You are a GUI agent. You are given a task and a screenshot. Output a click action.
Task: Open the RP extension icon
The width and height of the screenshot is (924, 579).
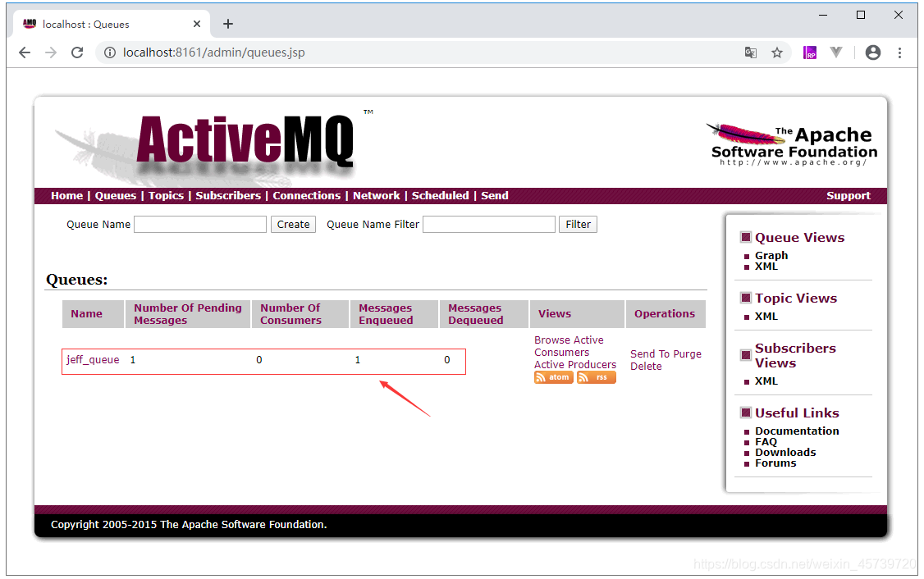[810, 52]
